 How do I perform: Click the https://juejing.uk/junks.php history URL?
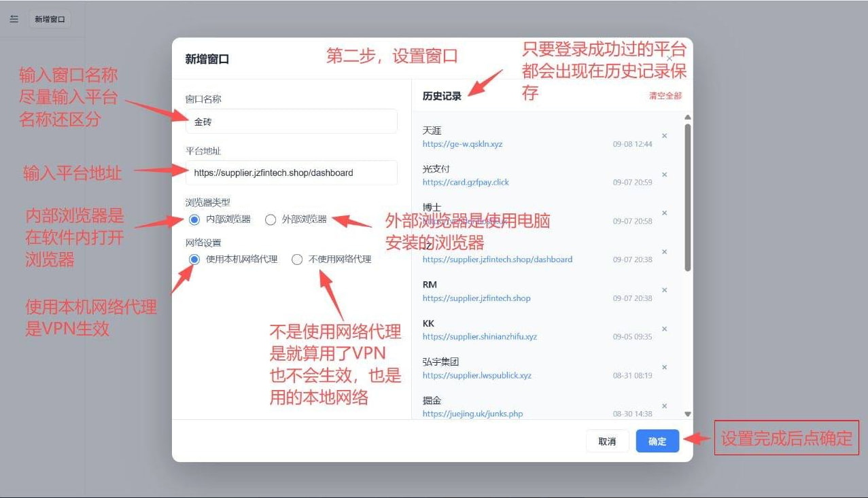473,414
